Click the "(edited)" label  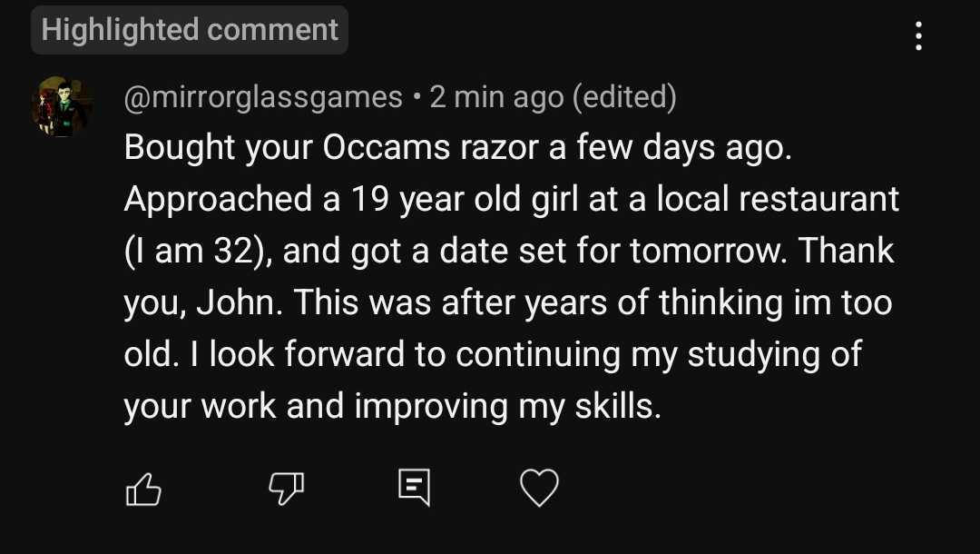[623, 96]
